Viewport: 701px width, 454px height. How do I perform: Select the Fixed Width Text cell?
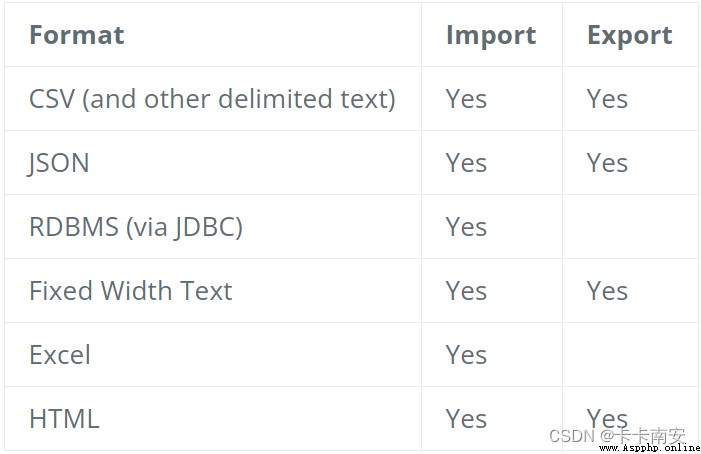(131, 290)
